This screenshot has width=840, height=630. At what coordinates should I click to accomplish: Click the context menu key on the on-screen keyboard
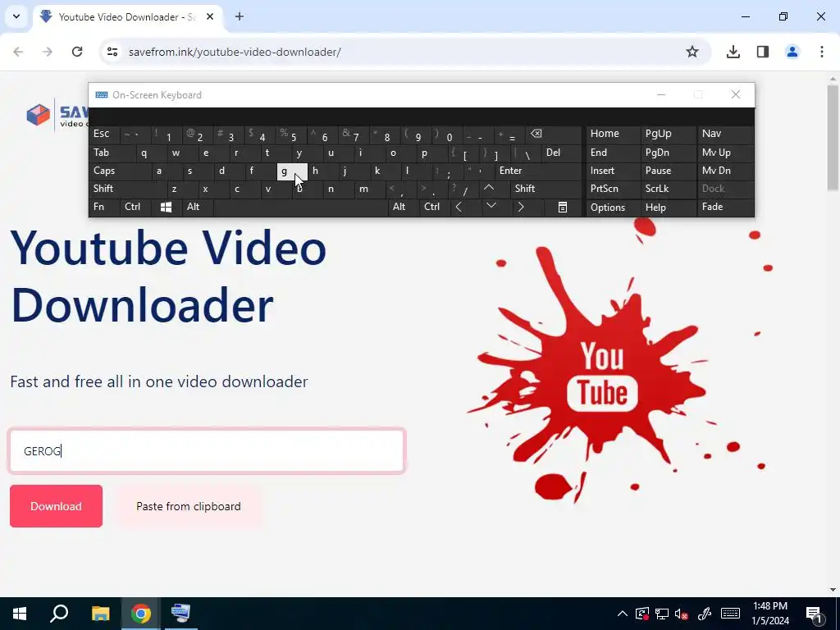[x=563, y=208]
